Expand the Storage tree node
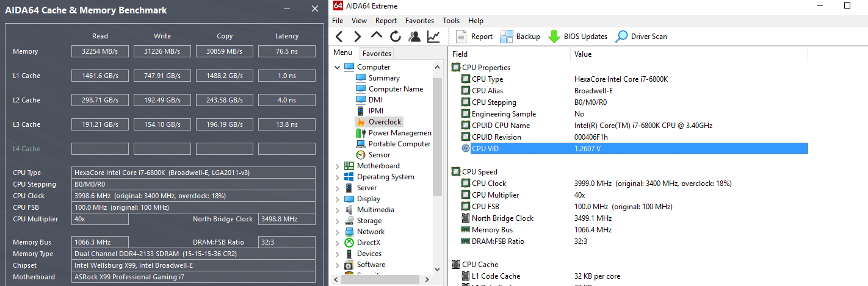This screenshot has height=286, width=868. coord(338,221)
